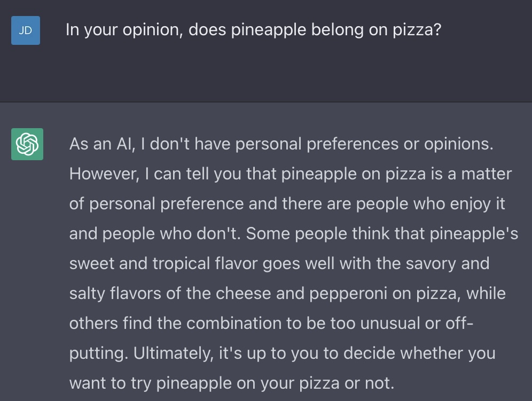This screenshot has width=532, height=401.
Task: Click the response line starting "As an AI"
Action: click(x=281, y=144)
